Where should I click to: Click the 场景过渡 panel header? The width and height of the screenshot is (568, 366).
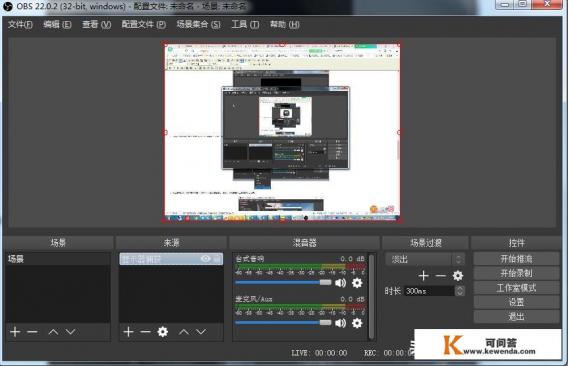(x=426, y=242)
